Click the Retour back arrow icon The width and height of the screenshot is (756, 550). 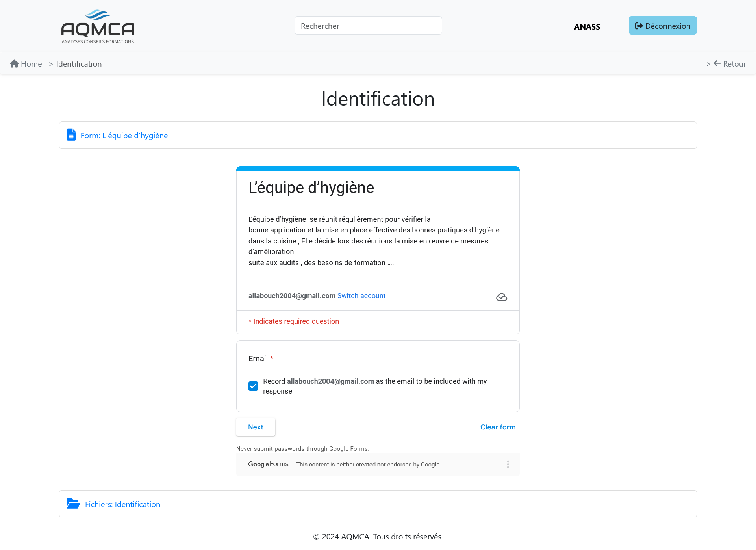pyautogui.click(x=717, y=63)
